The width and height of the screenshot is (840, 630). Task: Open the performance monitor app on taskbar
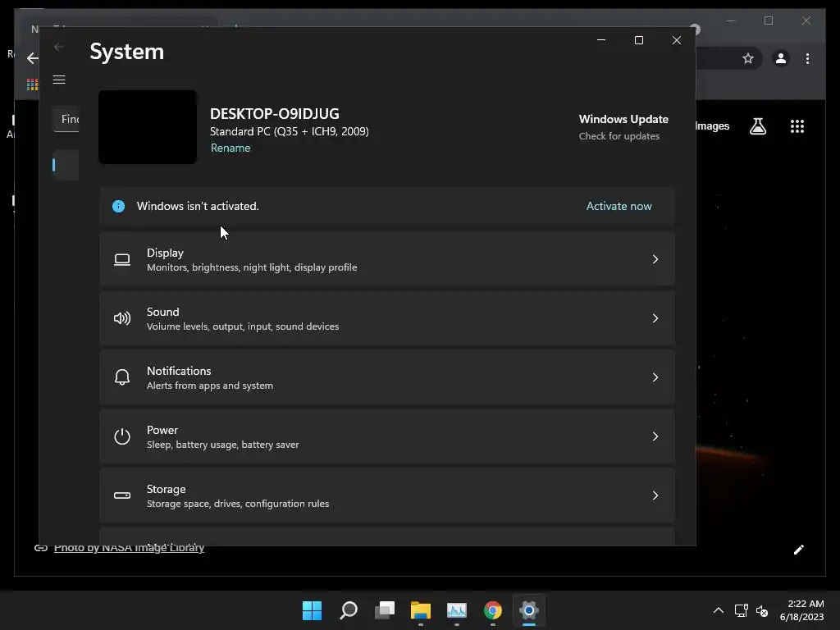click(x=456, y=610)
